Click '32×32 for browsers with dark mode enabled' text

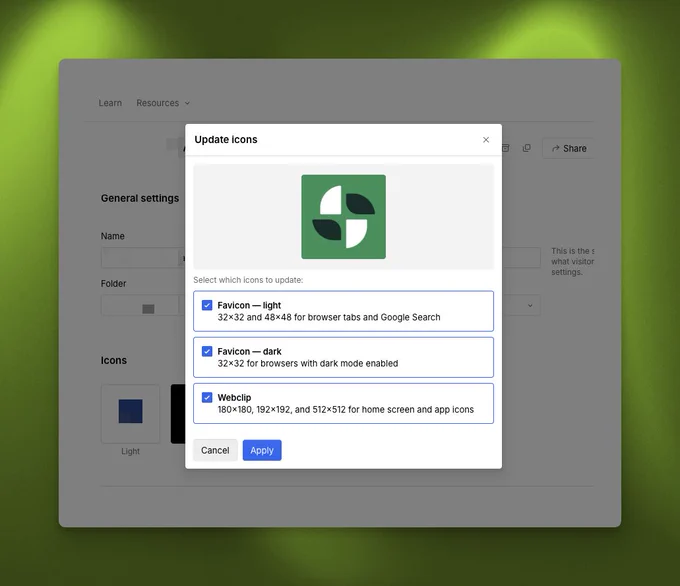tap(308, 363)
